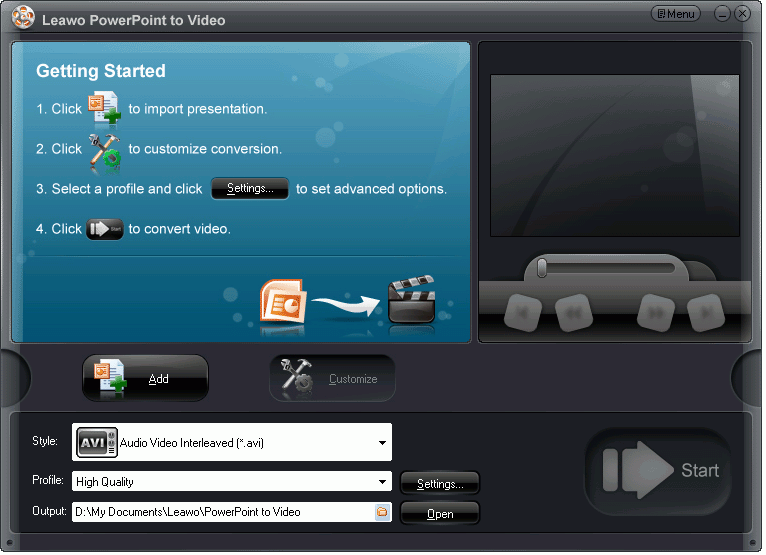Image resolution: width=766 pixels, height=555 pixels.
Task: Expand the Profile quality dropdown
Action: (382, 482)
